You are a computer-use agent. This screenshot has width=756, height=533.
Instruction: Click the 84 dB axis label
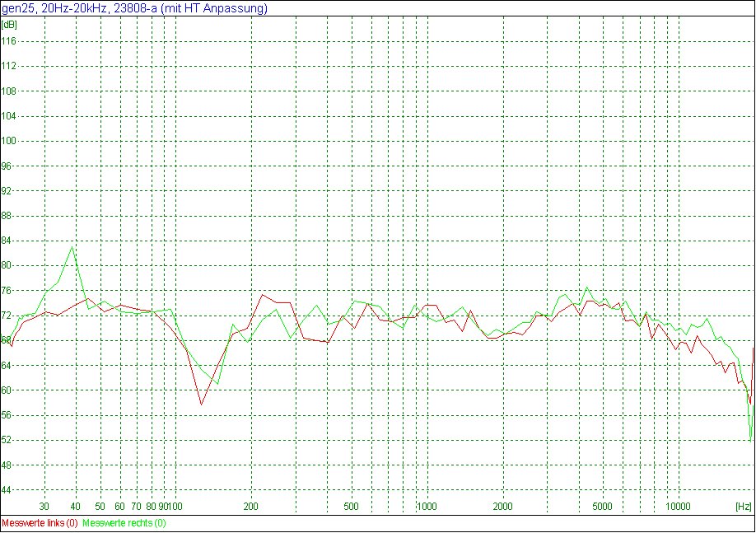[x=7, y=241]
